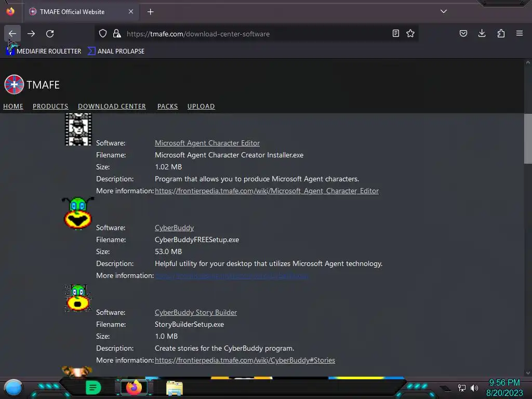Click the Microsoft Agent Character Editor thumbnail
This screenshot has width=532, height=399.
(x=78, y=129)
